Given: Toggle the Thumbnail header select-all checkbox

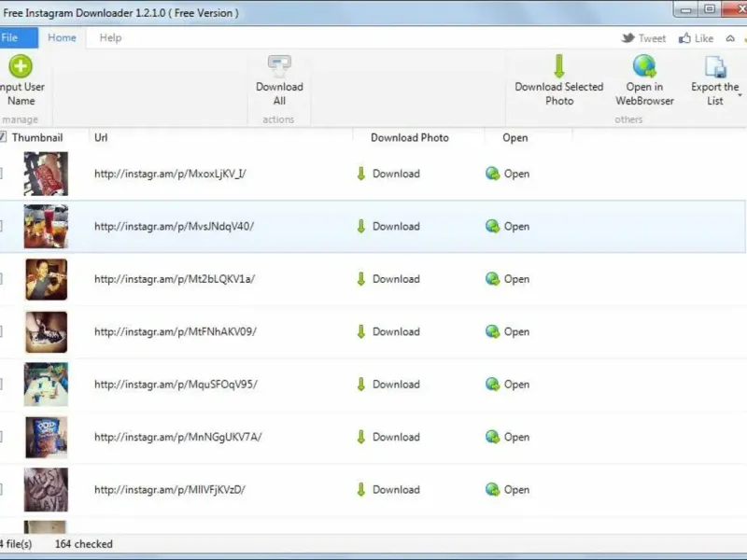Looking at the screenshot, I should [x=3, y=137].
